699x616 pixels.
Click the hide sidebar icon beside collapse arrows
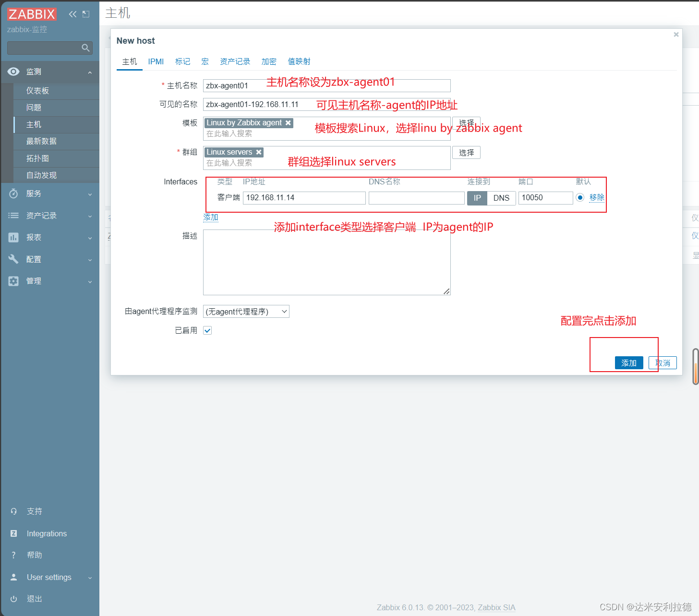point(86,14)
